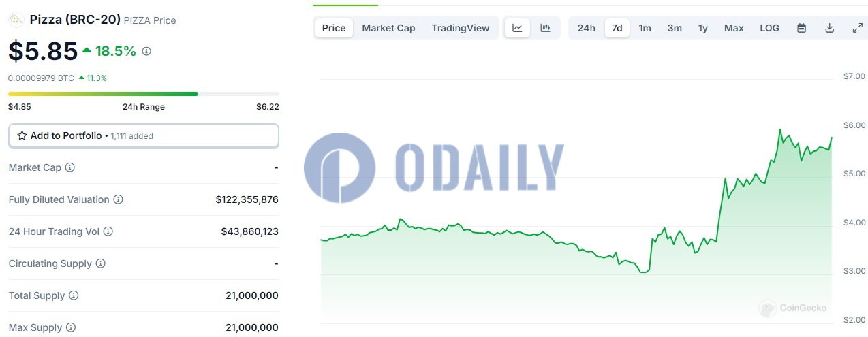Download the chart data
The width and height of the screenshot is (868, 337).
pyautogui.click(x=829, y=28)
